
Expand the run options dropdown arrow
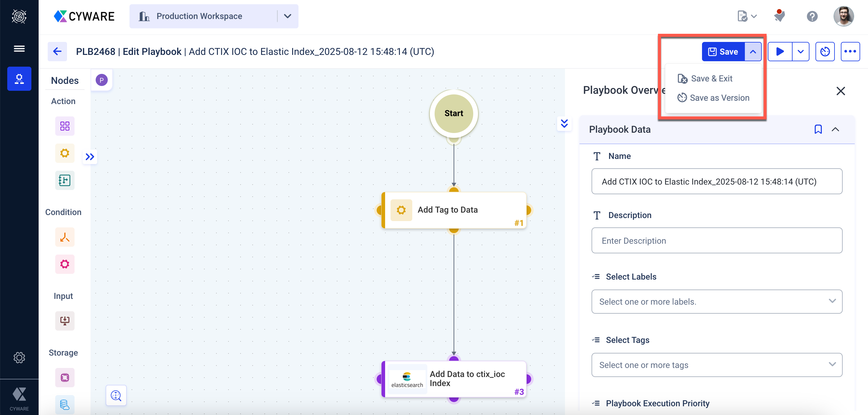tap(800, 52)
